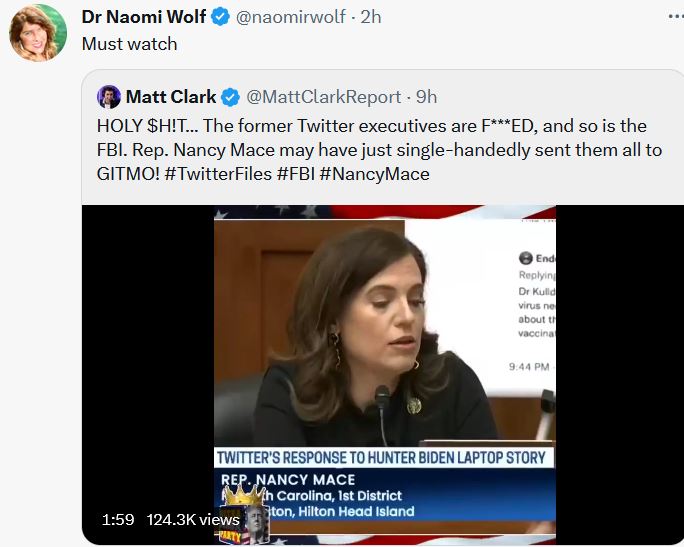
Task: Open the @MattClarkReport handle
Action: click(322, 97)
